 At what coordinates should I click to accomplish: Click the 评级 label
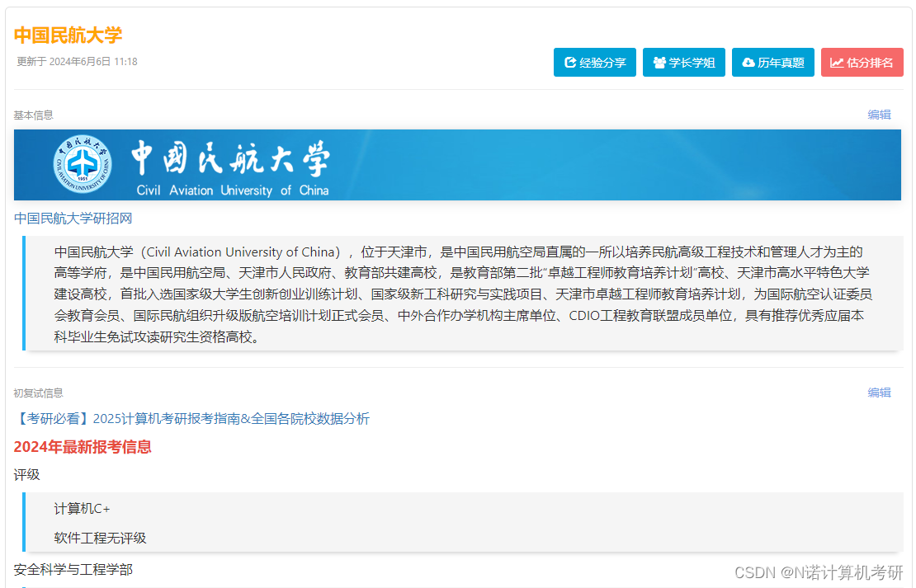click(27, 475)
